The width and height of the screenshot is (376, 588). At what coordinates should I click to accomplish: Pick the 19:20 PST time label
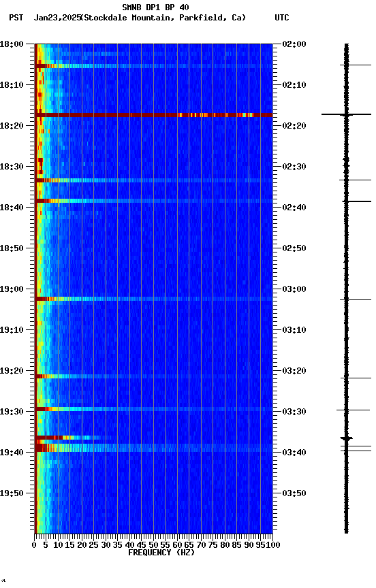(12, 371)
